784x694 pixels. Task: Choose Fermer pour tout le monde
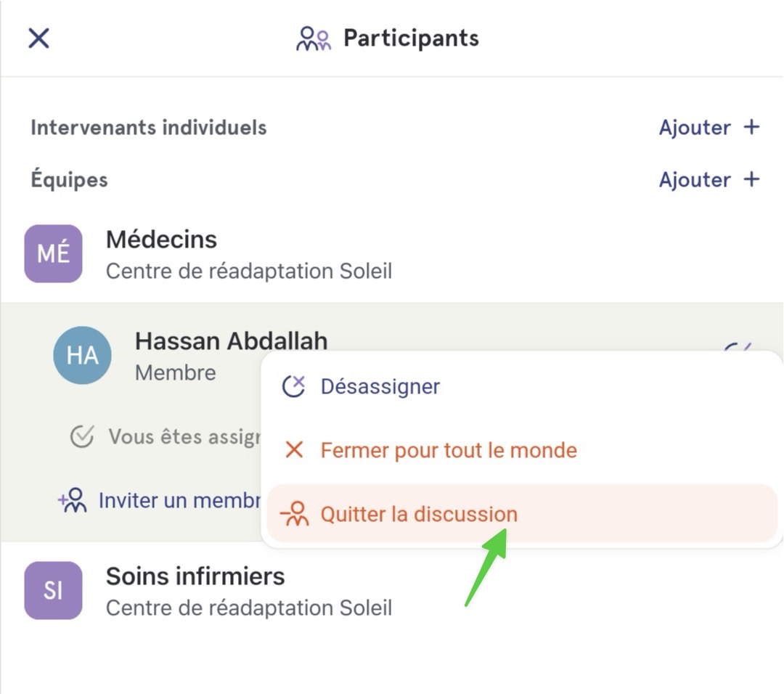(449, 450)
